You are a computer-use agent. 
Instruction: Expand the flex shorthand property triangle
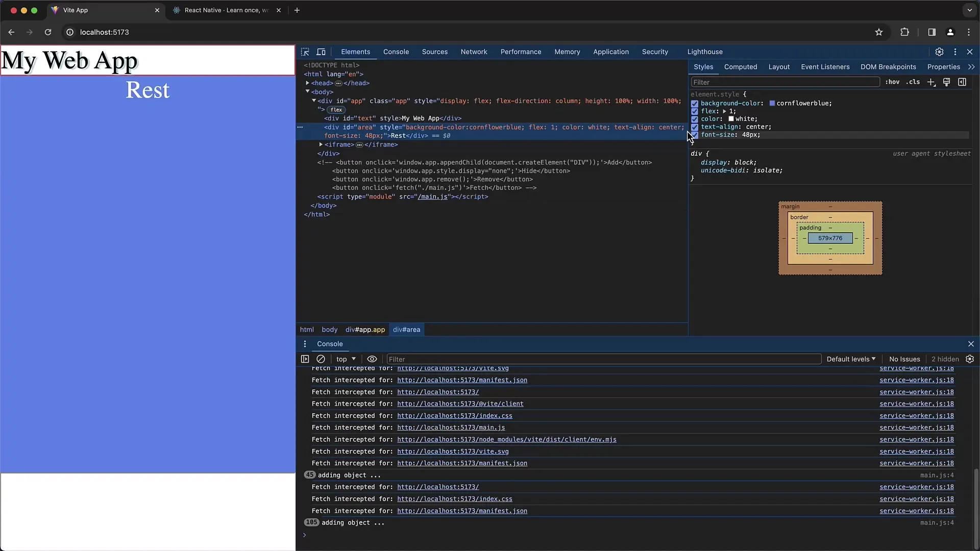click(x=724, y=111)
